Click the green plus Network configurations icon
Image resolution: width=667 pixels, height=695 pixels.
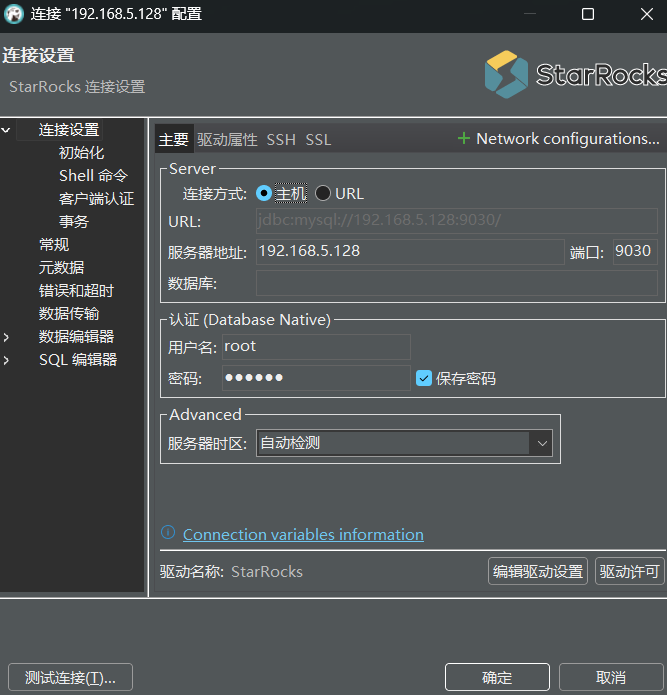tap(464, 139)
